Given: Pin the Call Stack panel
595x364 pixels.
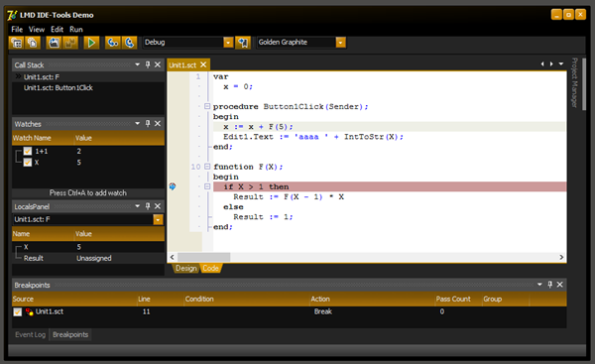Looking at the screenshot, I should click(x=148, y=64).
